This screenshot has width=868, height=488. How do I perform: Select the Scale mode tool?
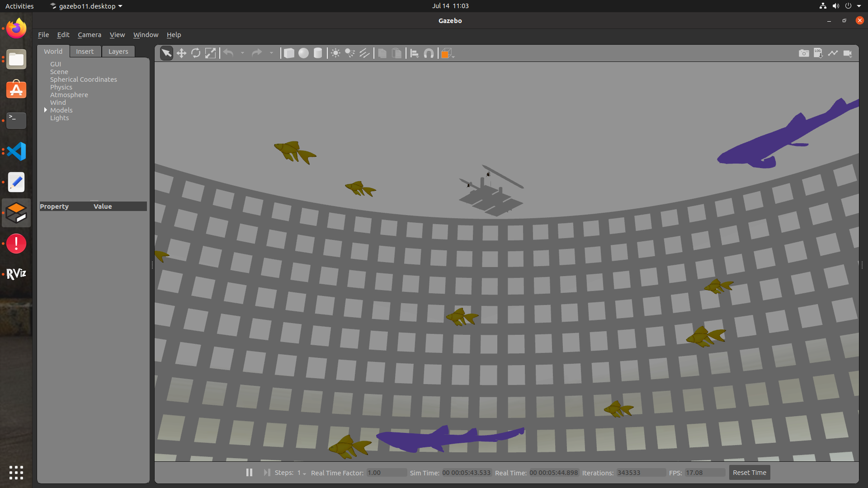[210, 53]
